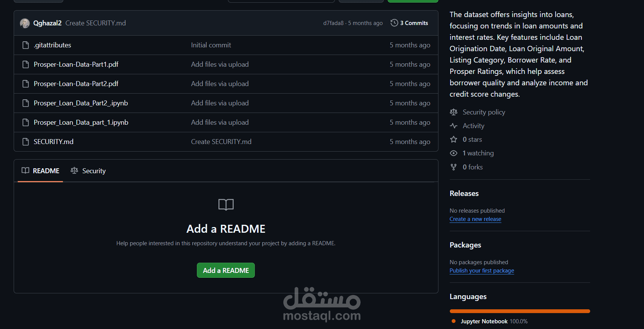
Task: Click the Languages heading
Action: pyautogui.click(x=468, y=297)
